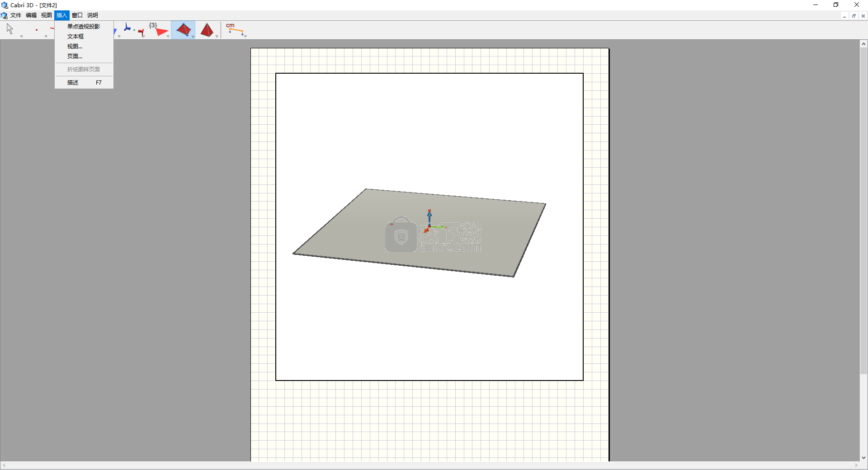Choose 单点透视投影 from the insert menu
Image resolution: width=868 pixels, height=470 pixels.
click(84, 26)
